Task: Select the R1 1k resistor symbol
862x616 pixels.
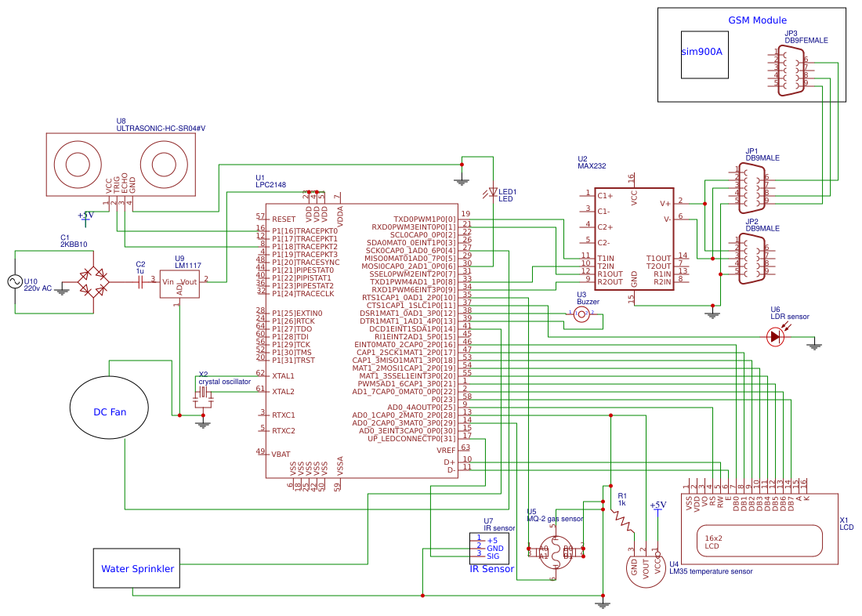Action: (622, 520)
